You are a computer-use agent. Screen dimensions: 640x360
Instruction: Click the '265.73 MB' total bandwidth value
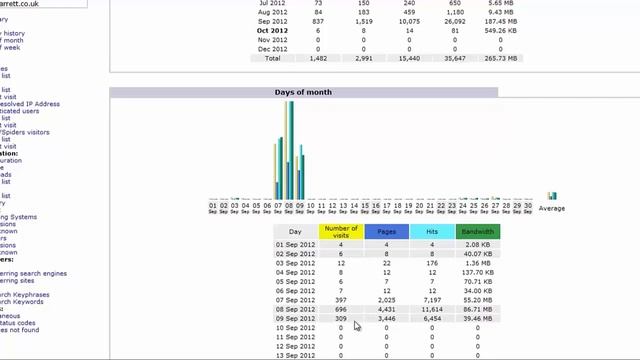pyautogui.click(x=500, y=58)
